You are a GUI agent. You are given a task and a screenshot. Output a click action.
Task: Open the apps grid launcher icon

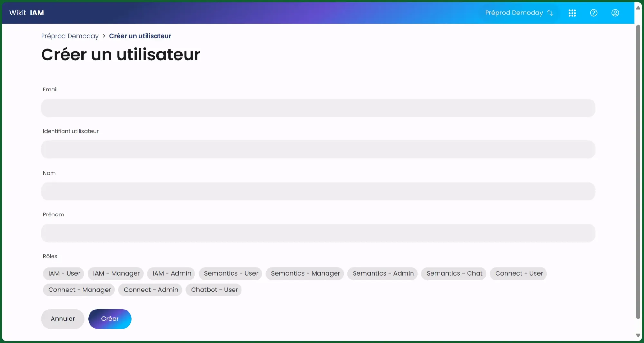[x=572, y=13]
